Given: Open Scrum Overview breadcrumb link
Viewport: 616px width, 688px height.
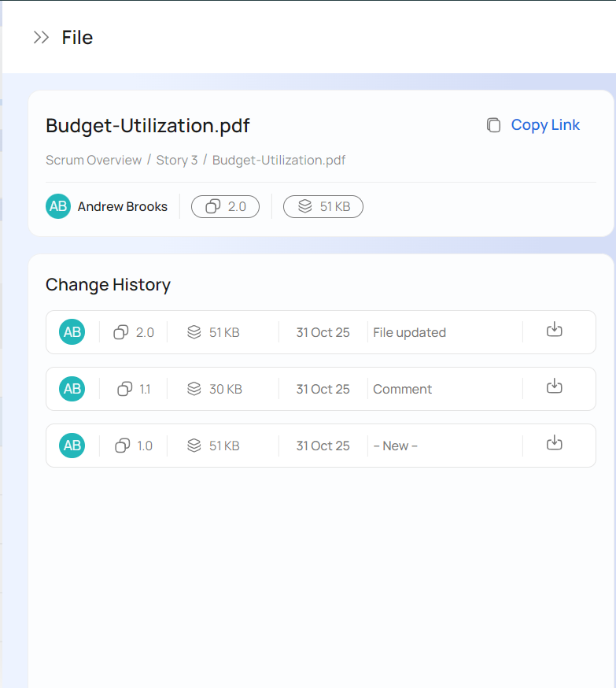Looking at the screenshot, I should pyautogui.click(x=94, y=161).
